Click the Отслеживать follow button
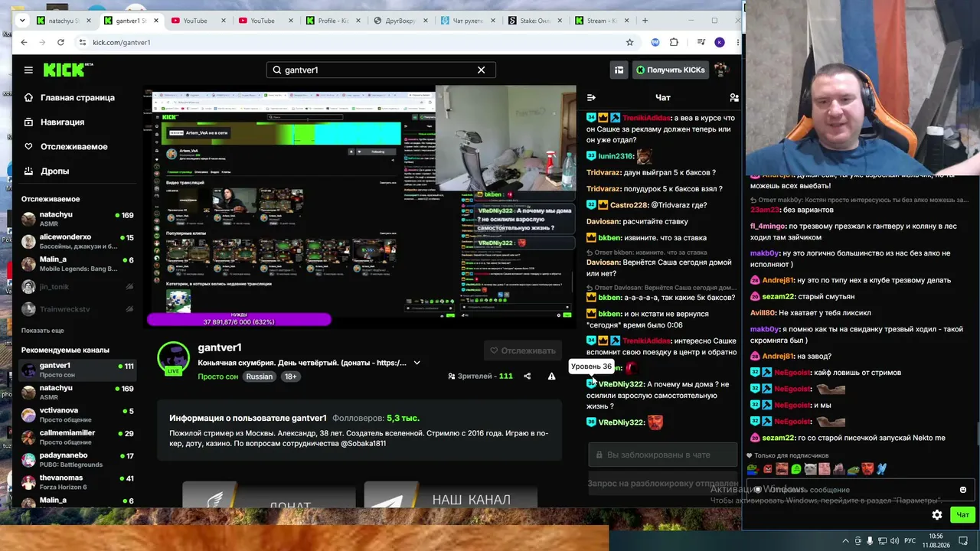Image resolution: width=980 pixels, height=551 pixels. (x=523, y=350)
